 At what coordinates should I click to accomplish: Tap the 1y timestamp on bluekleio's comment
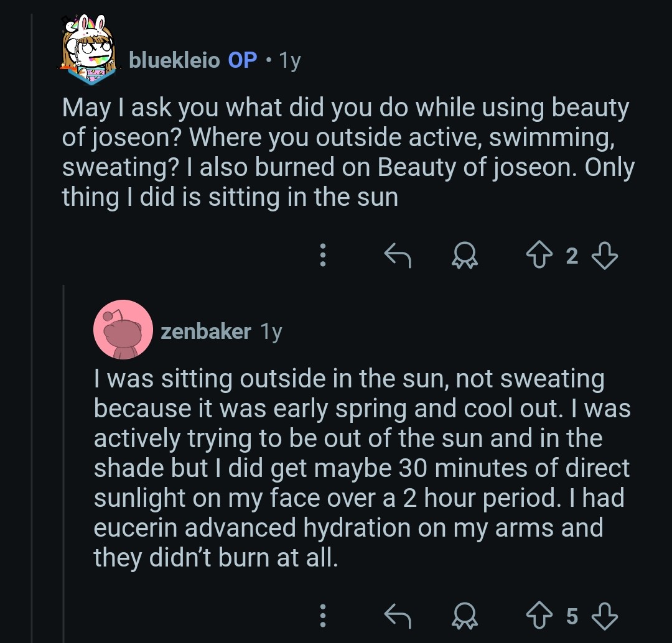pyautogui.click(x=290, y=60)
